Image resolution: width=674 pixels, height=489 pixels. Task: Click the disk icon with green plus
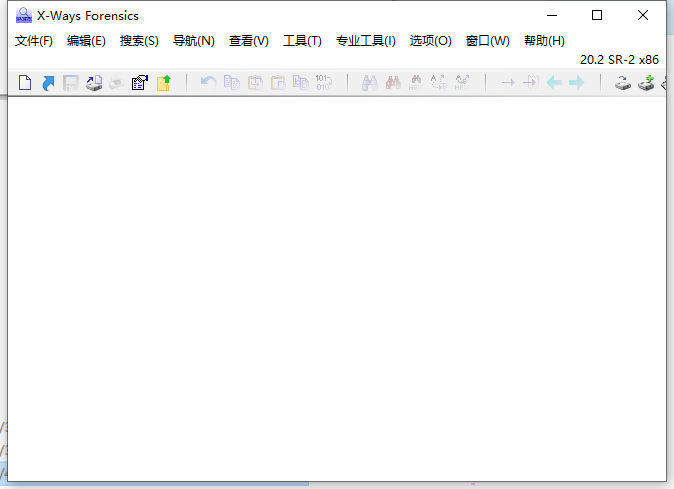(646, 83)
